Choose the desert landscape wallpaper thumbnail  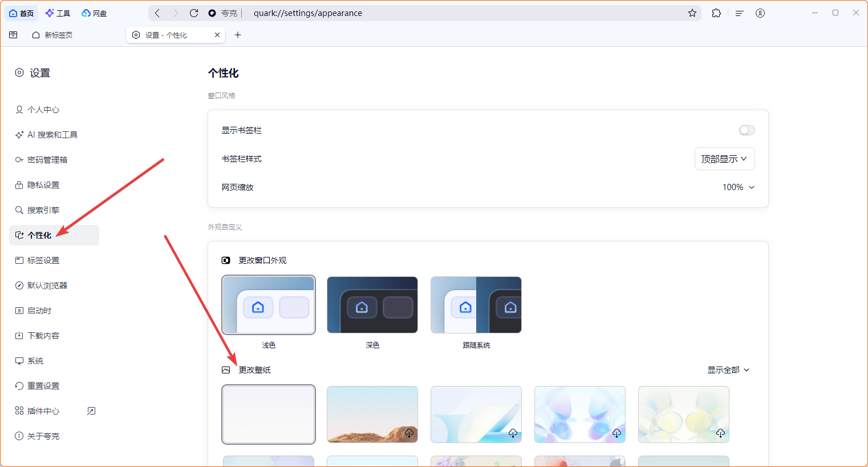pyautogui.click(x=372, y=414)
